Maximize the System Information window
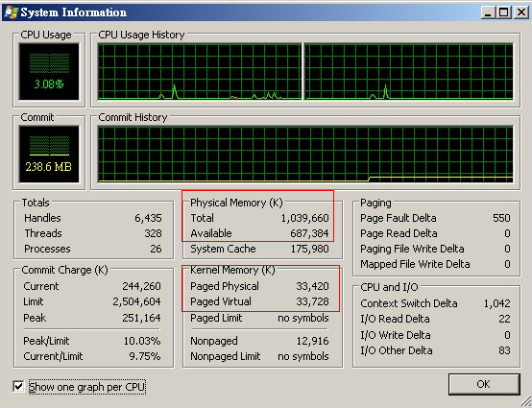The image size is (532, 408). [x=504, y=12]
